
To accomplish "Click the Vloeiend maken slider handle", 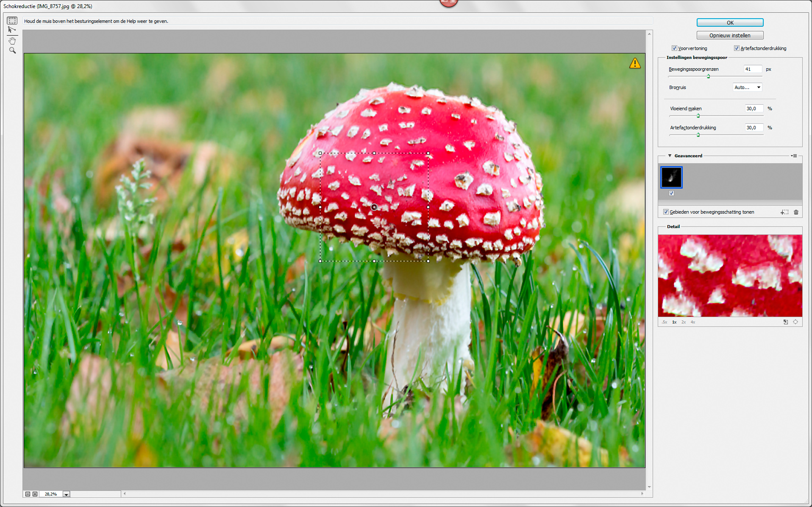I will 698,116.
